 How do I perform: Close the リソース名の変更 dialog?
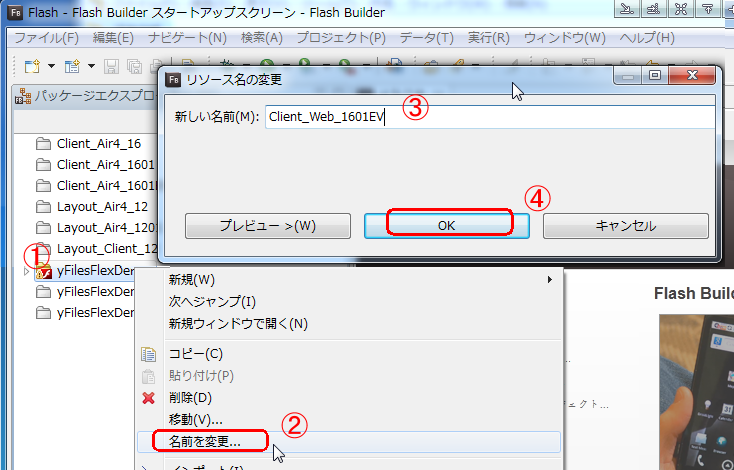[x=692, y=75]
